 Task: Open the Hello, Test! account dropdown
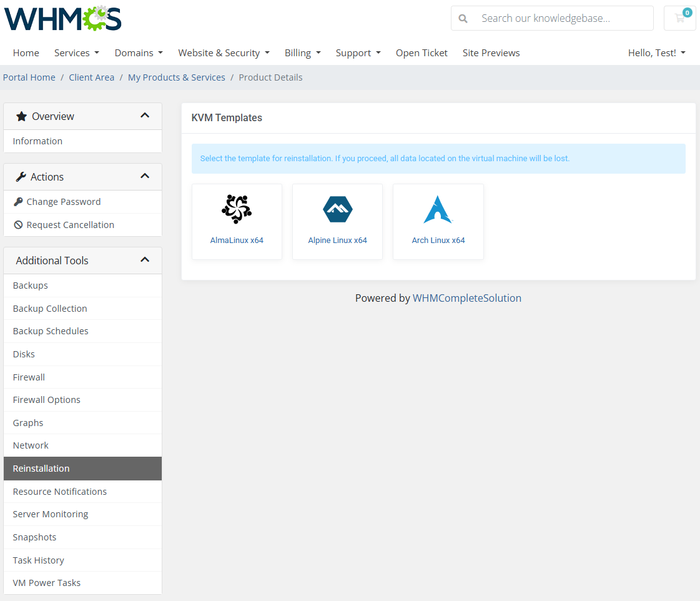coord(656,53)
